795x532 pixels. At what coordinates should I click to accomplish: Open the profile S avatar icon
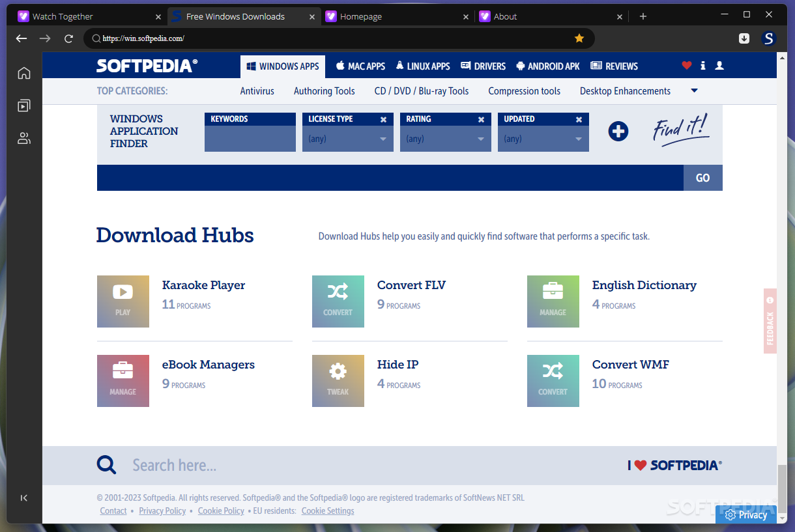pos(769,38)
